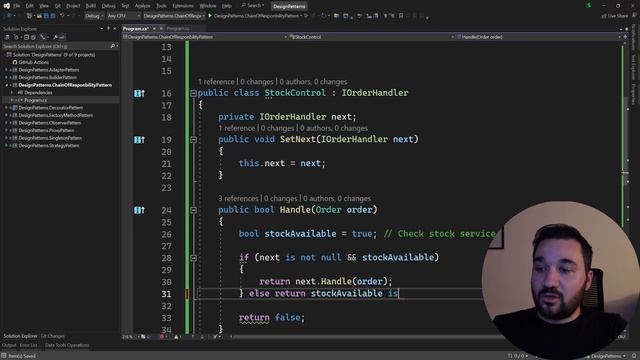Viewport: 640px width, 360px height.
Task: Open the account profile badge icon
Action: [x=589, y=6]
